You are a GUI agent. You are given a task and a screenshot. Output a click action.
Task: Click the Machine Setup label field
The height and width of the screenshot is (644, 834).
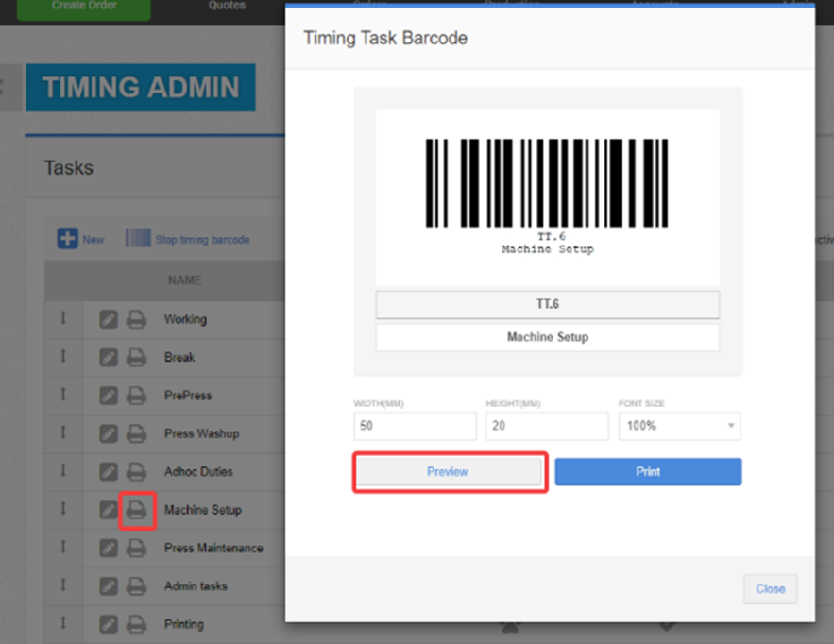tap(547, 337)
